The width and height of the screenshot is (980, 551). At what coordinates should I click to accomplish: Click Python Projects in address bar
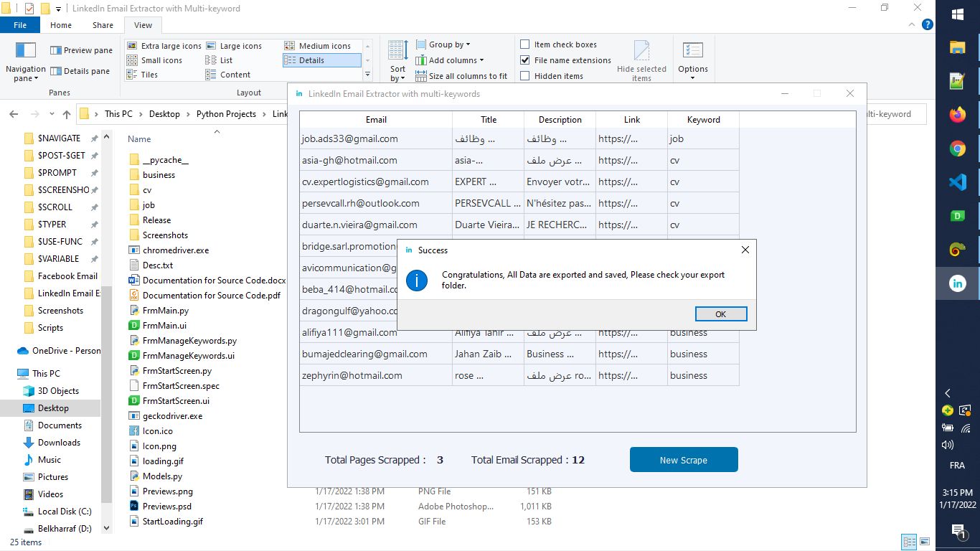click(x=226, y=114)
